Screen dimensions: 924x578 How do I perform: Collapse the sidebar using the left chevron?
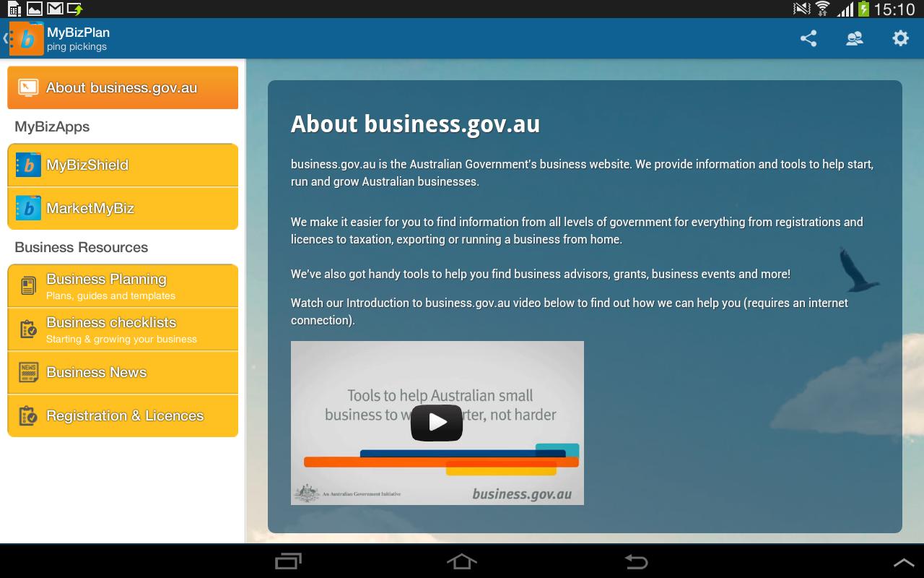tap(6, 38)
